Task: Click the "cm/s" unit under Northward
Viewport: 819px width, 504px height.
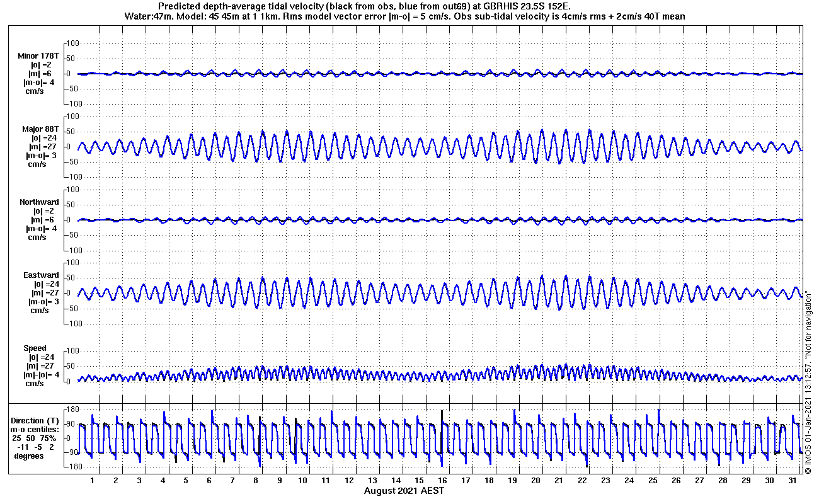Action: click(37, 238)
